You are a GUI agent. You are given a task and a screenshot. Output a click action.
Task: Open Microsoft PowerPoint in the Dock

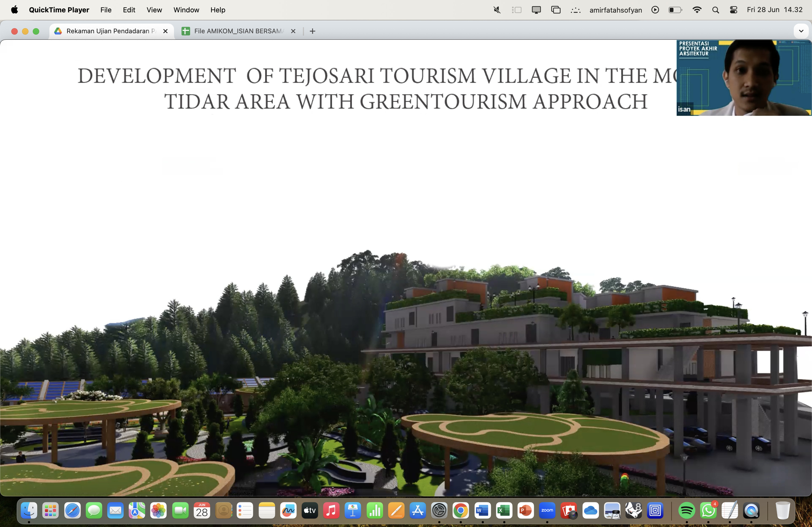525,510
